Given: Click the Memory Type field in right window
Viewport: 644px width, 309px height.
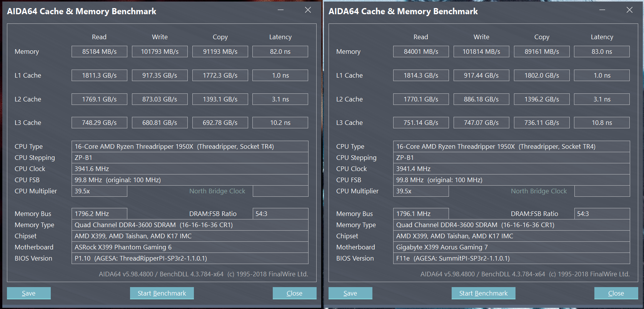Looking at the screenshot, I should pos(512,225).
